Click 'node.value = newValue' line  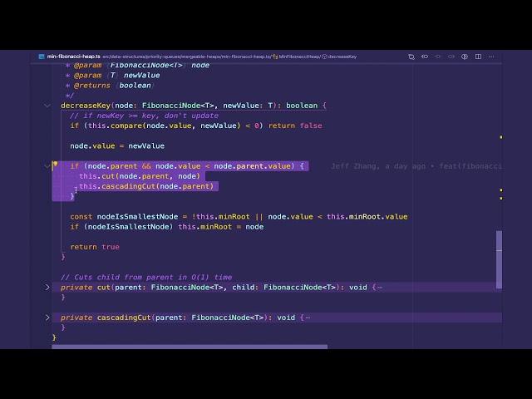pos(117,146)
